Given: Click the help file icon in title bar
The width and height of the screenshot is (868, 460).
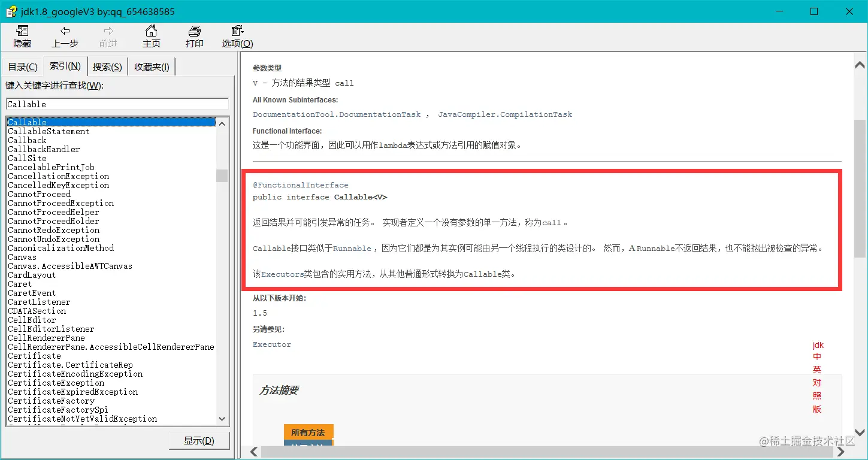Looking at the screenshot, I should 11,11.
